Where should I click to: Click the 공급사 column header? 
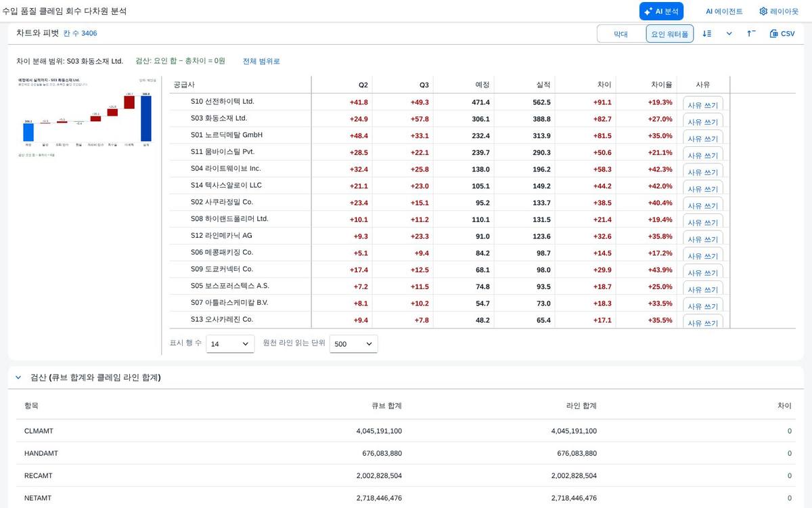tap(240, 85)
